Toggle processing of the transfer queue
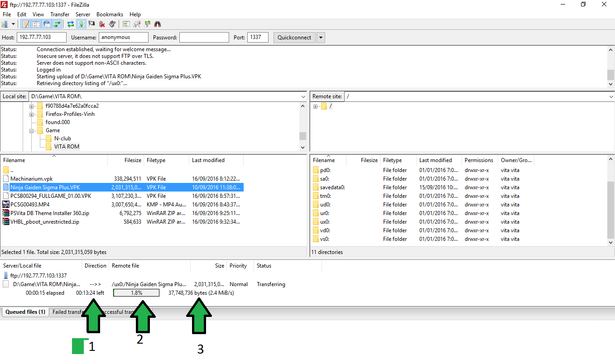The width and height of the screenshot is (615, 364). 82,24
